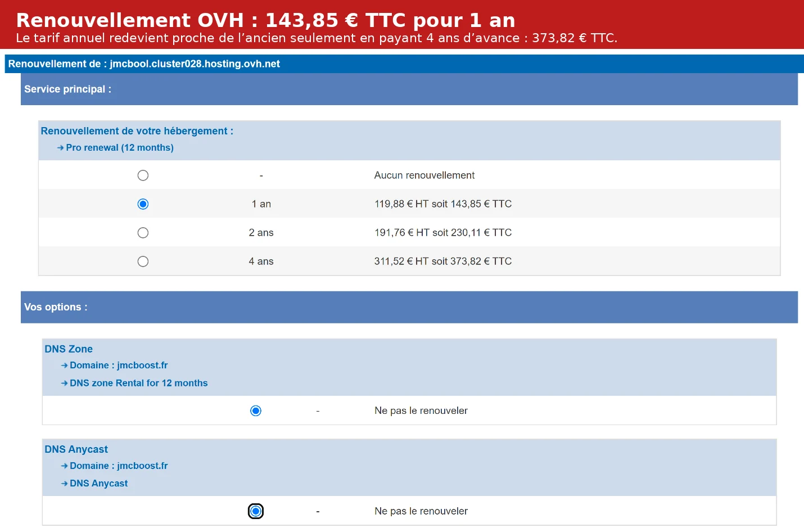Image resolution: width=804 pixels, height=532 pixels.
Task: Click the '1 an' duration cell
Action: pyautogui.click(x=261, y=204)
